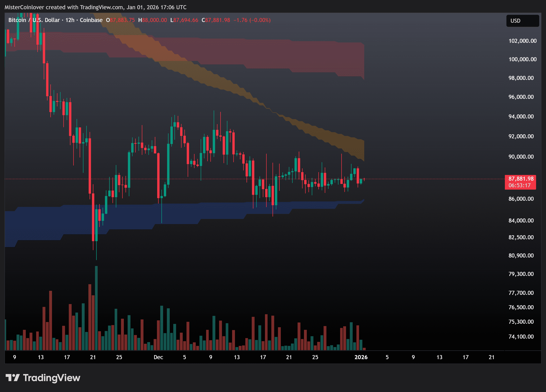Click the Bitcoin / U.S. Dollar symbol title
The width and height of the screenshot is (546, 392).
pos(34,20)
